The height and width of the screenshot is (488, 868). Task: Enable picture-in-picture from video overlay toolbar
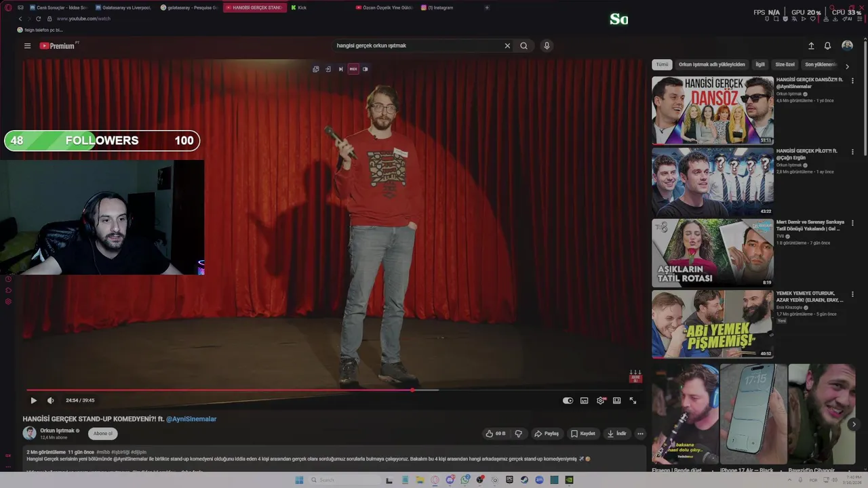315,69
